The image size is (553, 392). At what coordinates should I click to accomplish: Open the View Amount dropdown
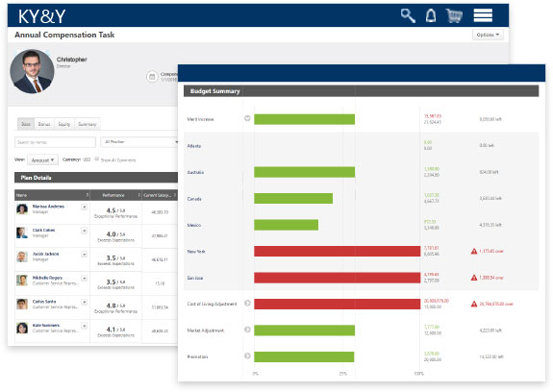pyautogui.click(x=42, y=159)
